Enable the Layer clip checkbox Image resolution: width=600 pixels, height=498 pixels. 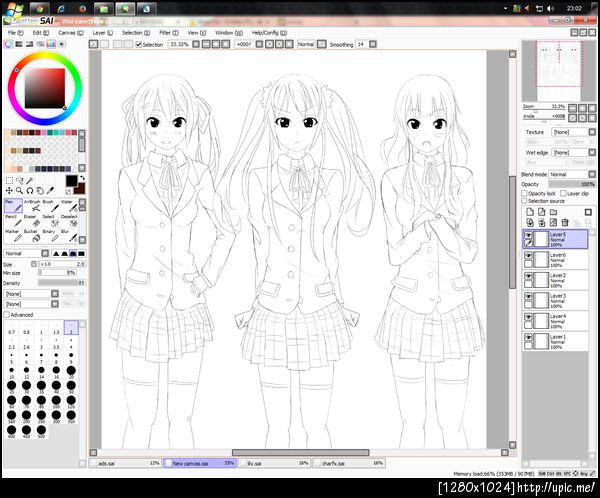coord(563,193)
